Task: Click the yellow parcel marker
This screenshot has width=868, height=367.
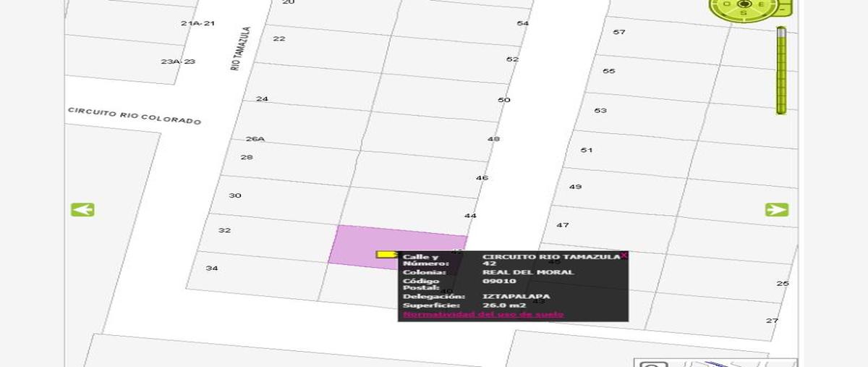Action: 387,254
